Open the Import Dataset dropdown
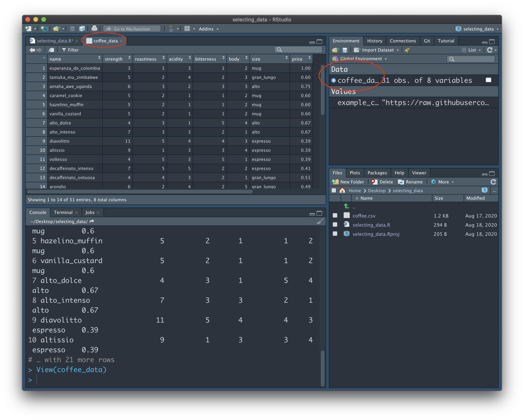Screen dimensions: 524x420 coord(376,50)
